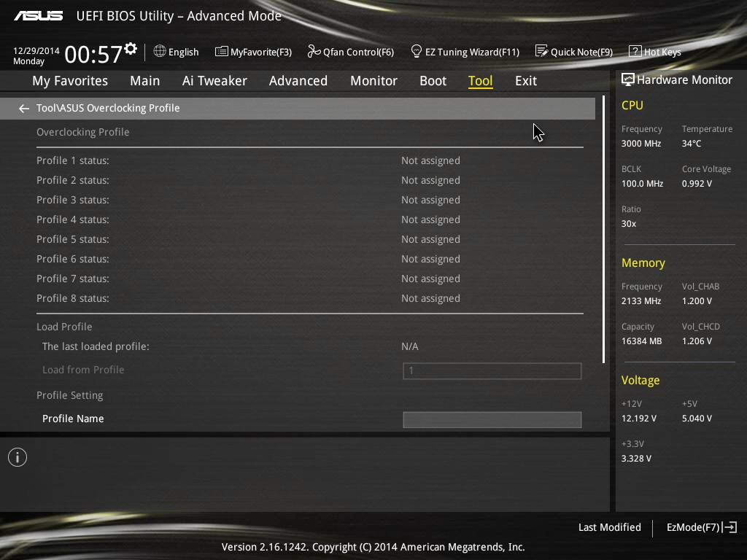The image size is (747, 560).
Task: Click the Profile Name input field
Action: [x=492, y=419]
